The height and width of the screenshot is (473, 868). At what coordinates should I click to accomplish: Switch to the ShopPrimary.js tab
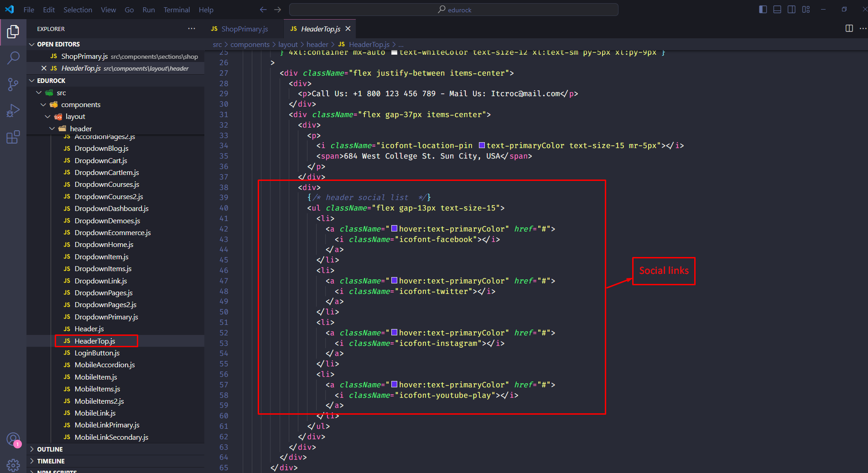click(x=244, y=29)
